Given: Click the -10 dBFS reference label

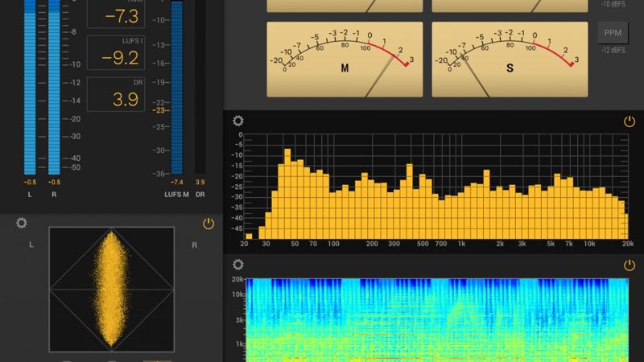Looking at the screenshot, I should (613, 4).
